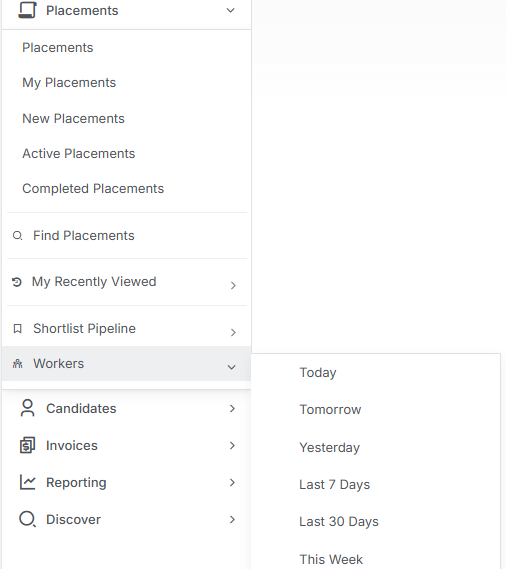
Task: Expand the Shortlist Pipeline arrow
Action: 233,332
